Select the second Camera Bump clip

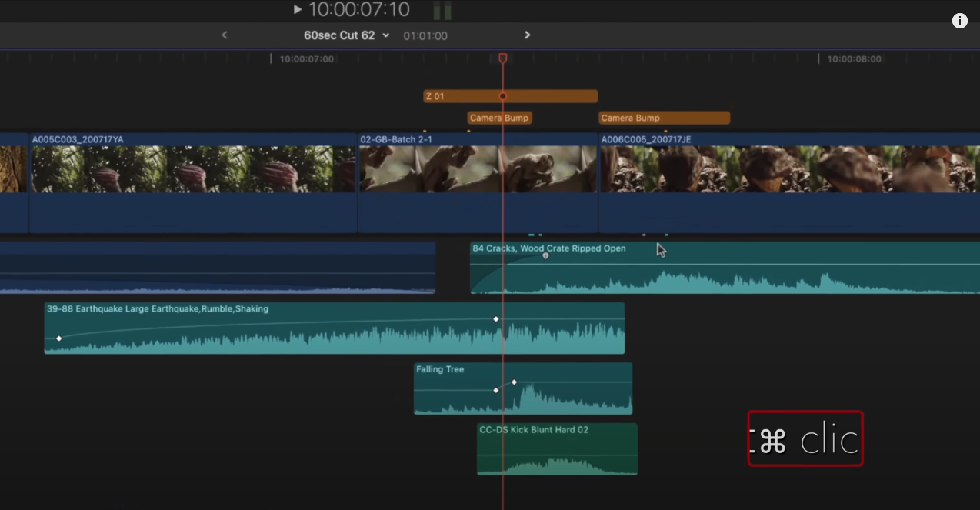664,118
